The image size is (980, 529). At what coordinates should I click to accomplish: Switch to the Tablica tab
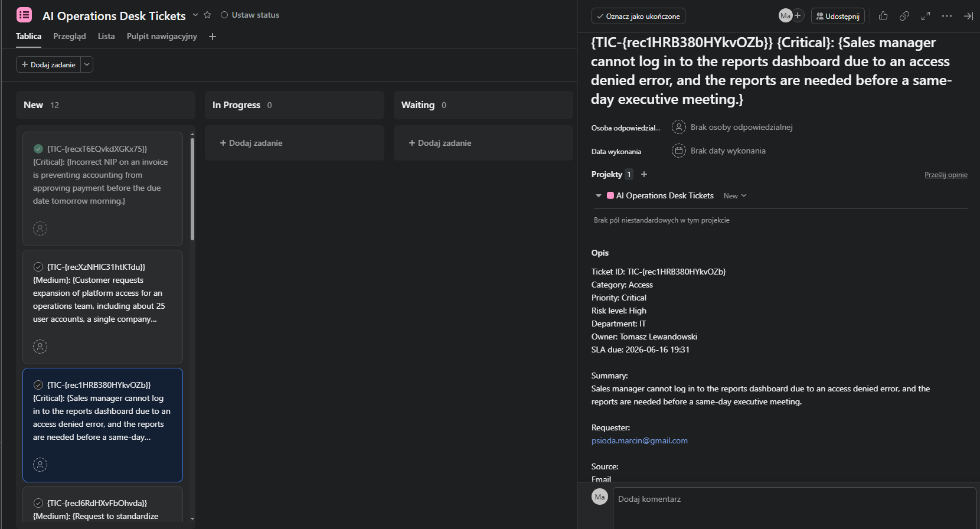pyautogui.click(x=28, y=36)
